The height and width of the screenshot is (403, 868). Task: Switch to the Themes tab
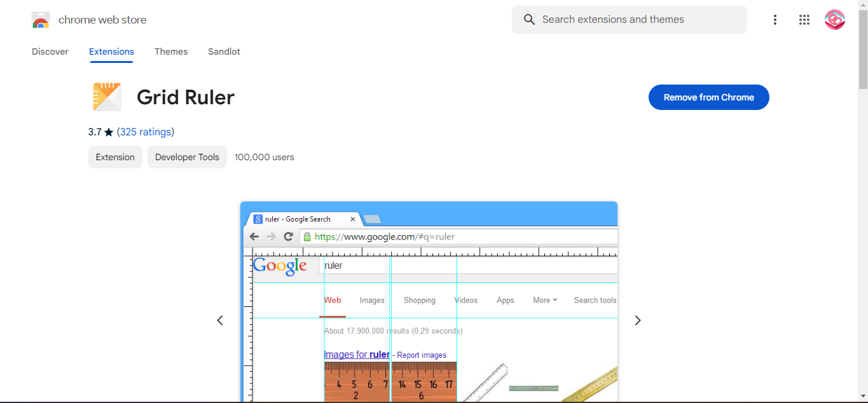tap(171, 51)
